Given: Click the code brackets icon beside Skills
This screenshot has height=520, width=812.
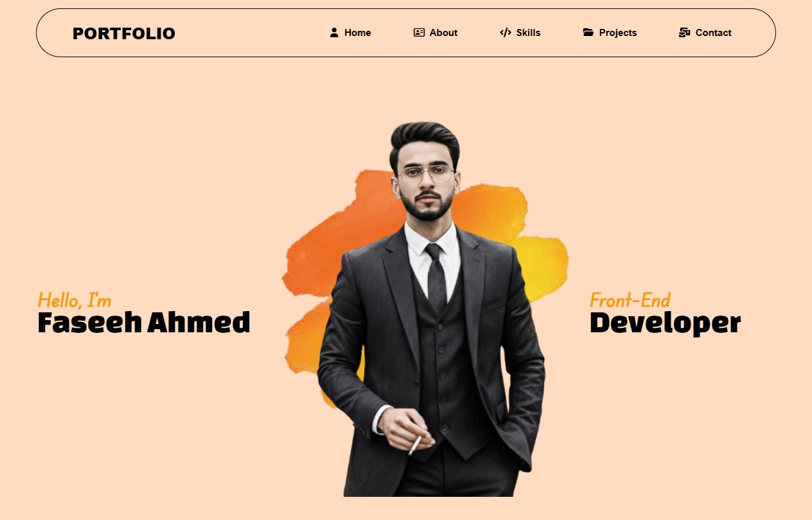Looking at the screenshot, I should (506, 33).
